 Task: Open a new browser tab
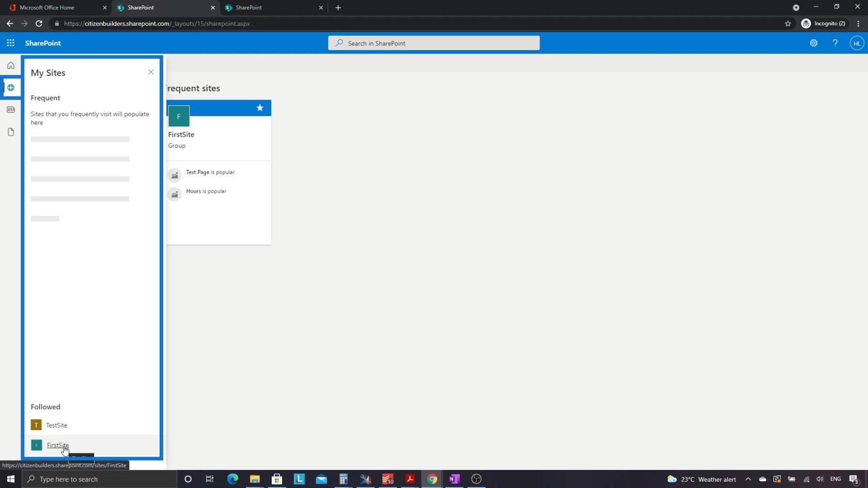(x=338, y=8)
